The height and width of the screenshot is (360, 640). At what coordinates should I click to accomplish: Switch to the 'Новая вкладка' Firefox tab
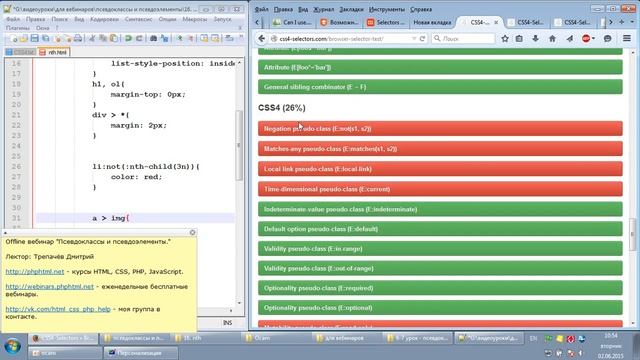pyautogui.click(x=432, y=22)
